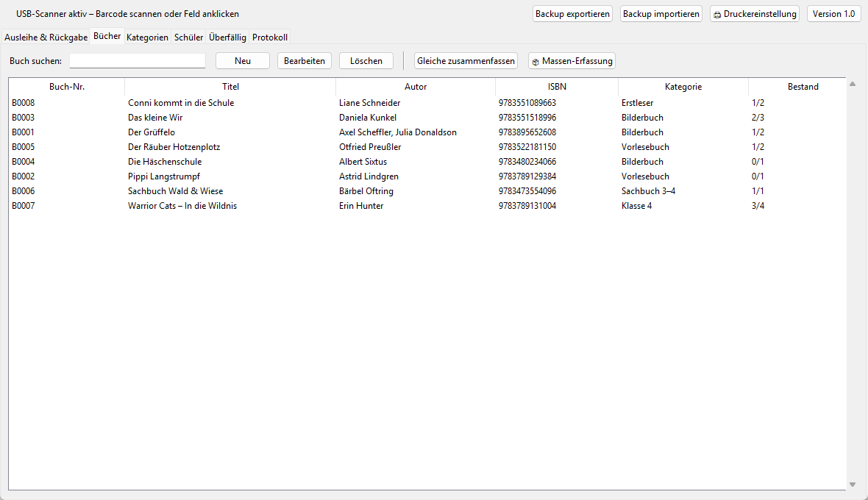The image size is (868, 500).
Task: Select 'Sachbuch Wald & Wiese' row
Action: (427, 191)
